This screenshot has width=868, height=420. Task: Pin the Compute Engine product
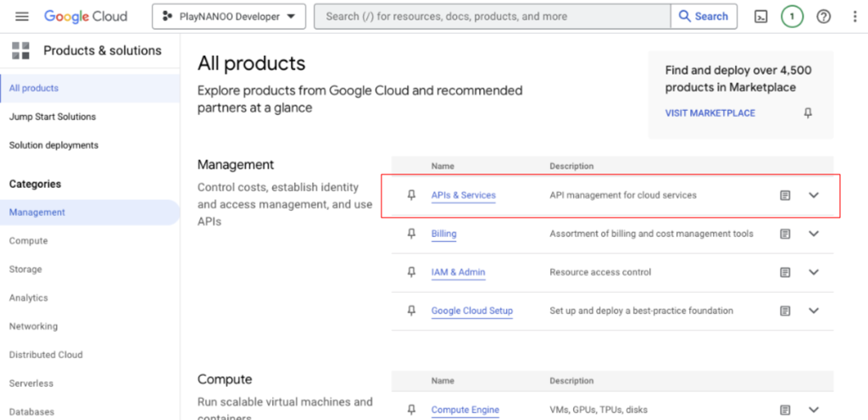click(x=411, y=410)
